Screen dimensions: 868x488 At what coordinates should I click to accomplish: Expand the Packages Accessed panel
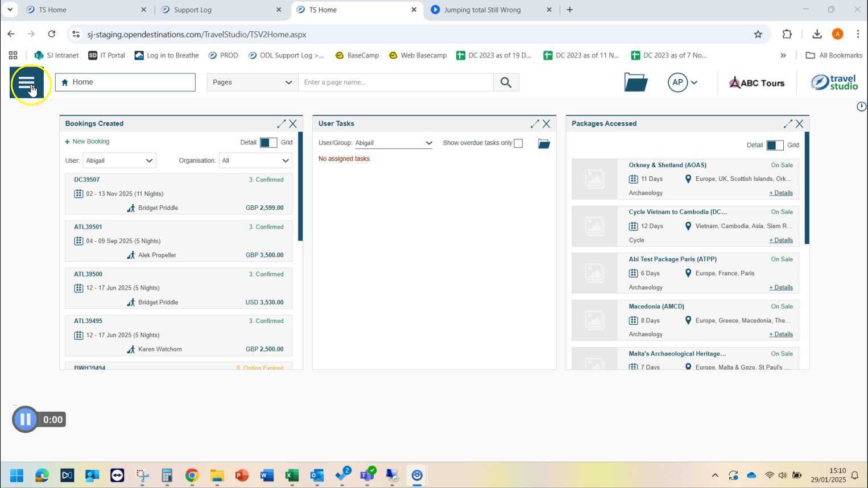point(788,123)
